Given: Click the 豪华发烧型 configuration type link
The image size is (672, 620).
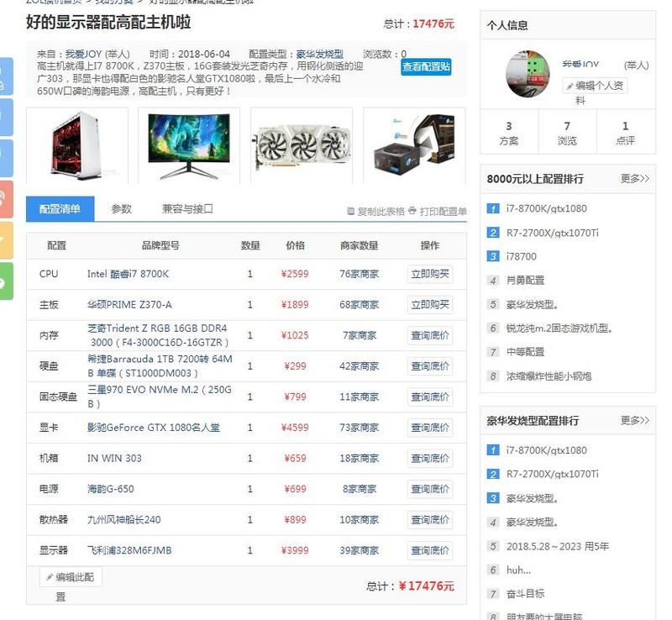Looking at the screenshot, I should click(x=320, y=54).
